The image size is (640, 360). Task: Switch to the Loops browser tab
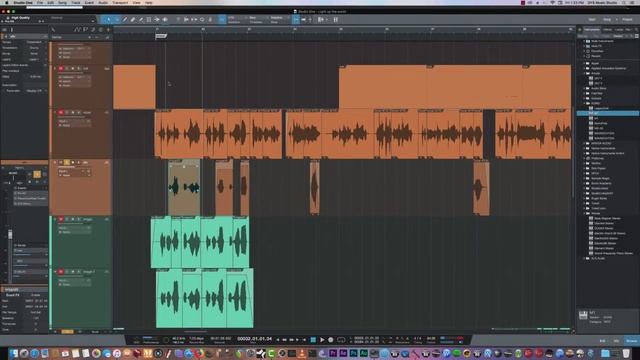click(x=619, y=29)
